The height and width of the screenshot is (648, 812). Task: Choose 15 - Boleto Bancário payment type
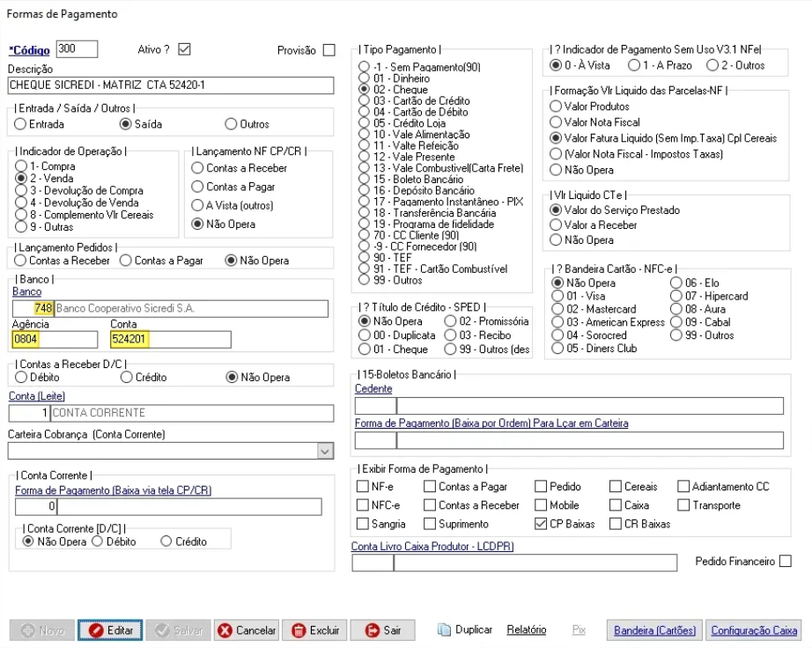pyautogui.click(x=364, y=180)
